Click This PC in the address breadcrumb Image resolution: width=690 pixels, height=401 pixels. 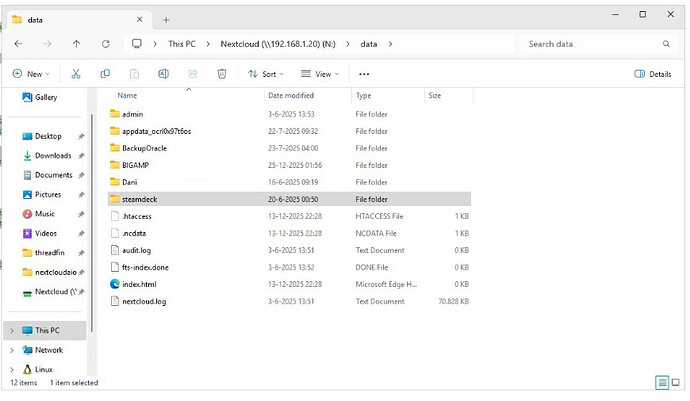click(x=181, y=44)
